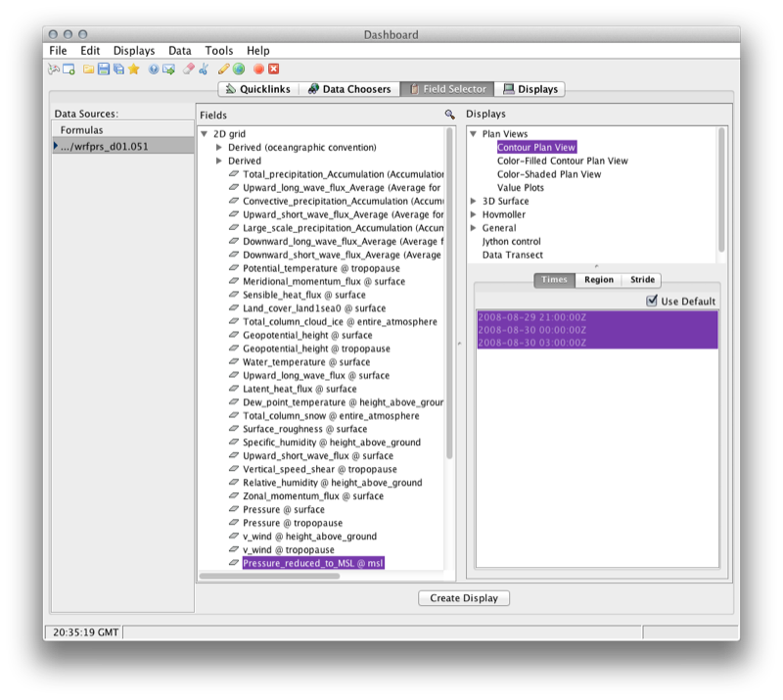Expand the 3D Surface display category

tap(474, 202)
